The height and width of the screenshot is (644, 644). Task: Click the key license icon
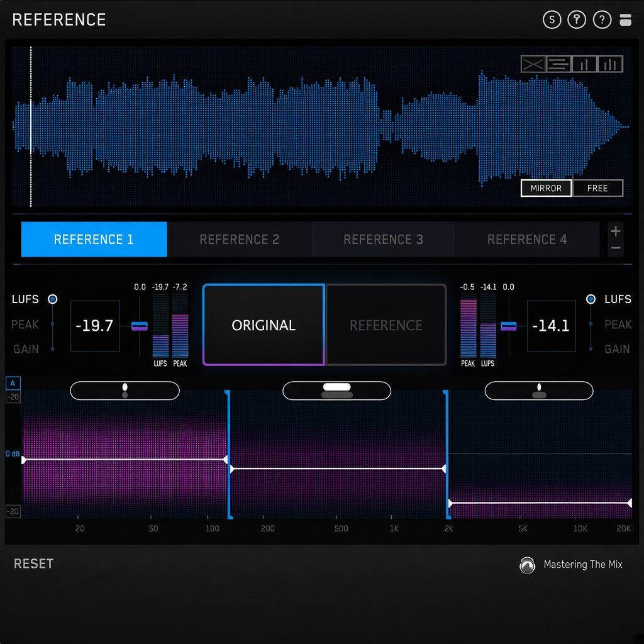[x=577, y=19]
